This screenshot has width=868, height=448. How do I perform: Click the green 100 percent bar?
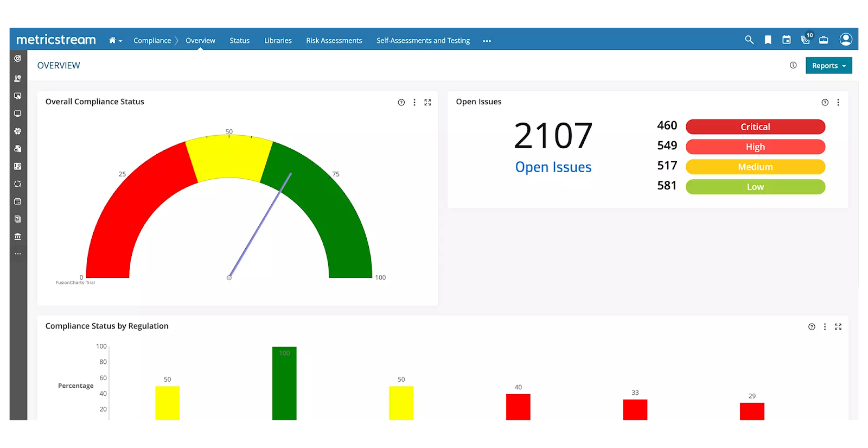point(284,383)
